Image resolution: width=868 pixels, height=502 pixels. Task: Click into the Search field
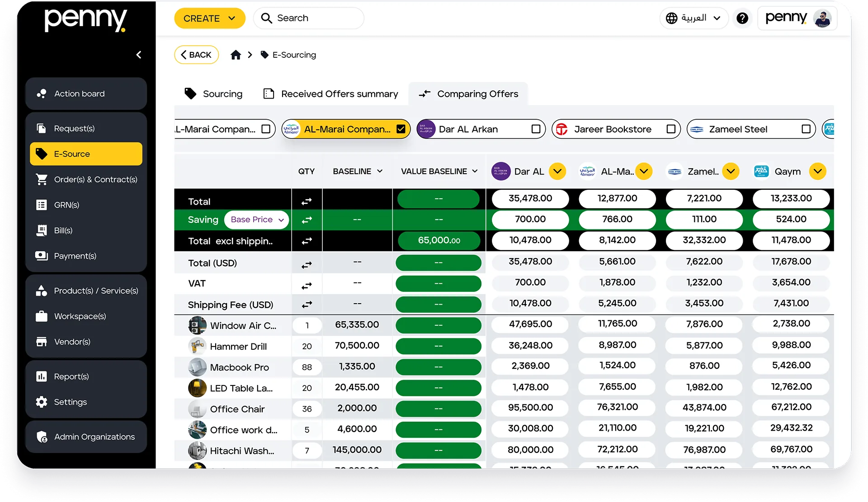(x=309, y=18)
